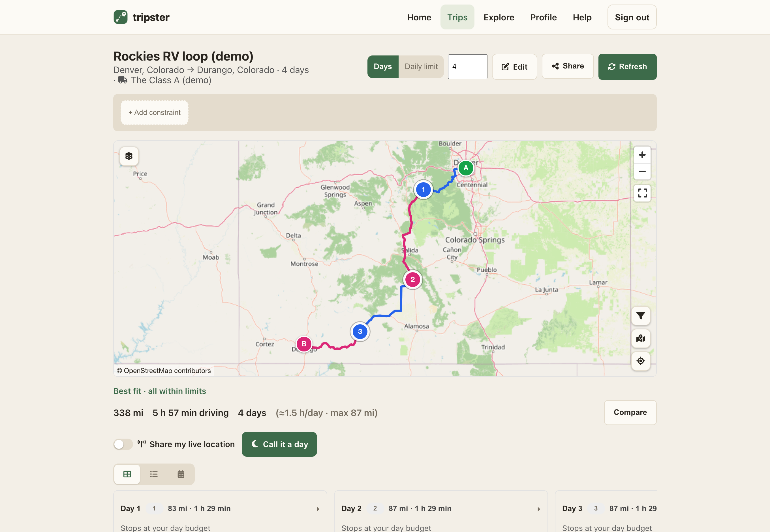The height and width of the screenshot is (532, 770).
Task: Open the map layers control
Action: [129, 156]
